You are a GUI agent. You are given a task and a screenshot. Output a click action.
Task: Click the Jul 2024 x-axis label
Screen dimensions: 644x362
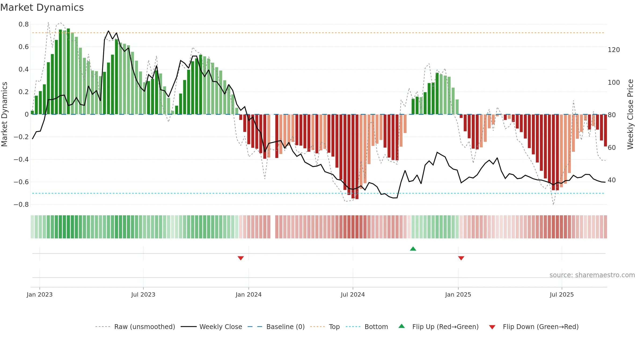pyautogui.click(x=353, y=294)
